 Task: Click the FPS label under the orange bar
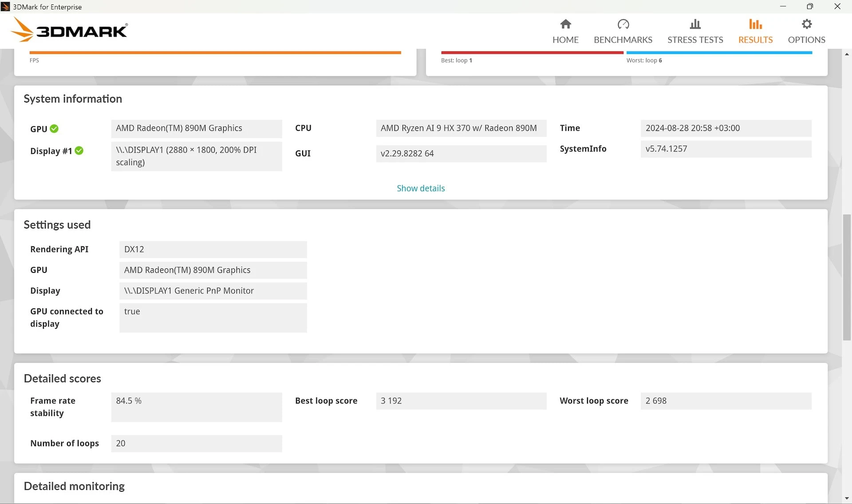pyautogui.click(x=34, y=60)
